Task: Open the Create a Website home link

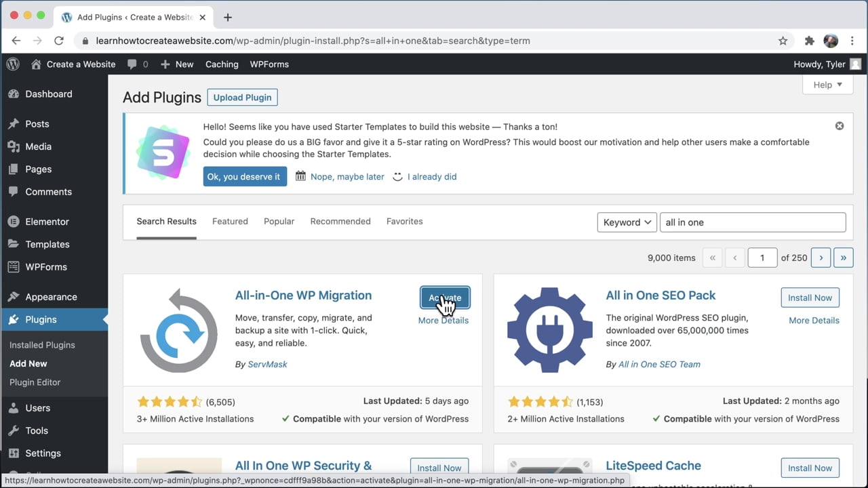Action: pyautogui.click(x=73, y=64)
